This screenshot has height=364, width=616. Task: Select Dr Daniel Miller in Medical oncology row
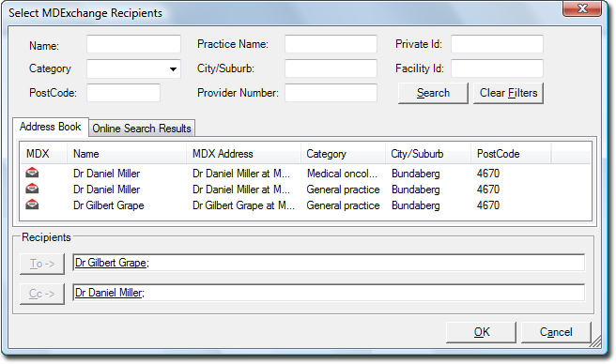106,174
